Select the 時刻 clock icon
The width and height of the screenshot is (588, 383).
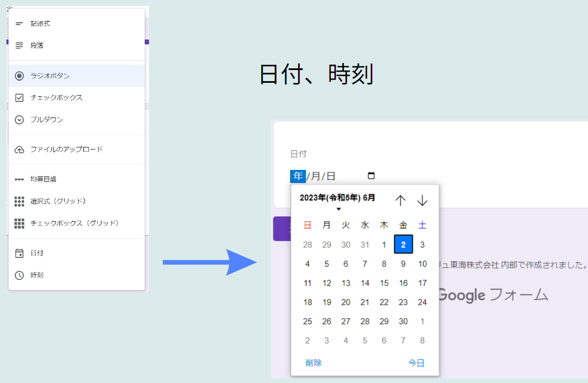click(19, 275)
